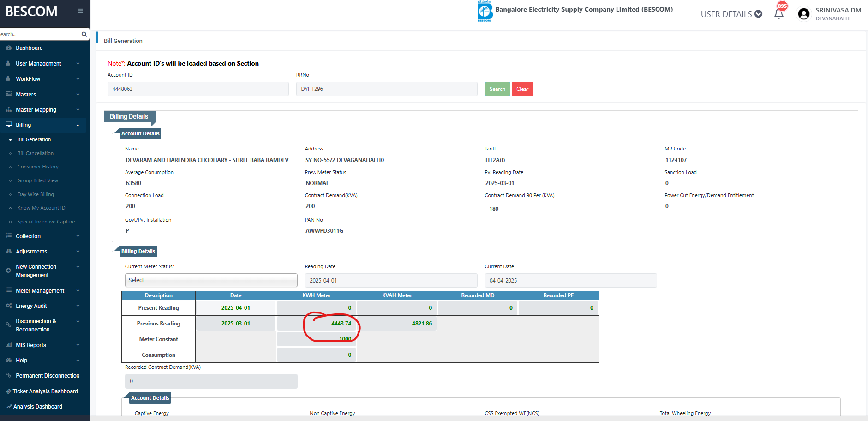This screenshot has width=868, height=421.
Task: Click the Analysis Dashboard line-chart icon
Action: pos(9,406)
